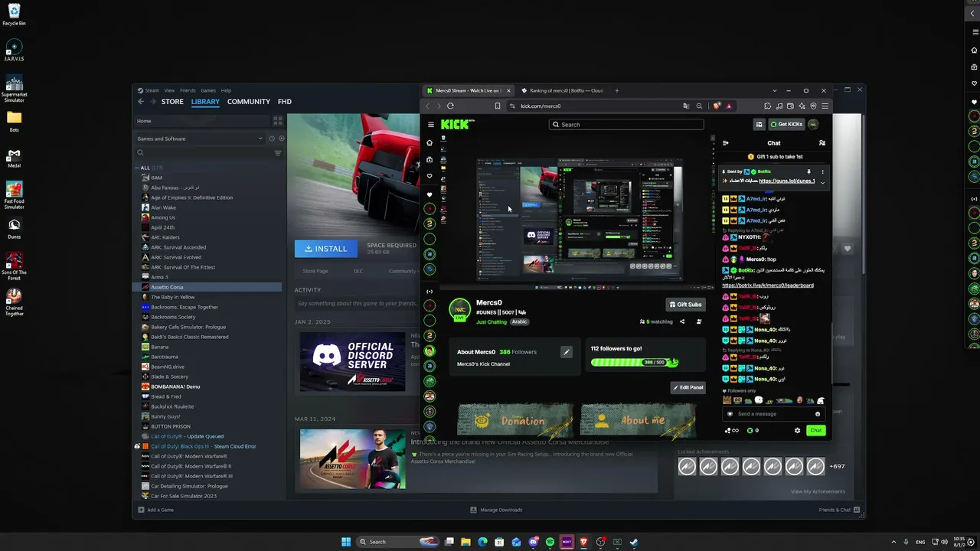This screenshot has width=980, height=551.
Task: Click the Edit Panel button
Action: click(688, 387)
